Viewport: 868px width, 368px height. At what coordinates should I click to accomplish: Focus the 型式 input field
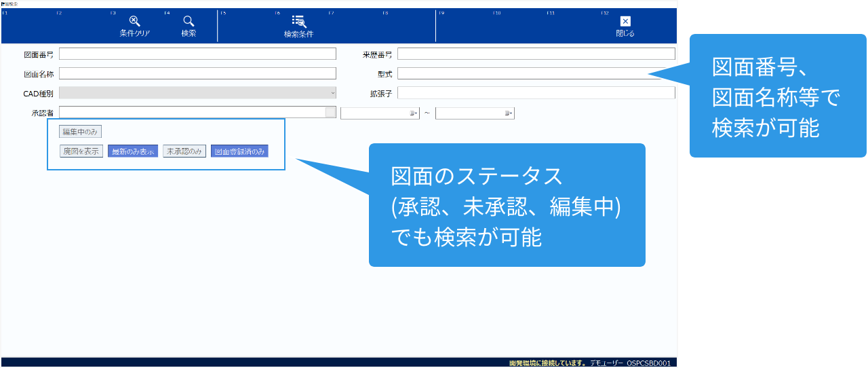point(536,73)
